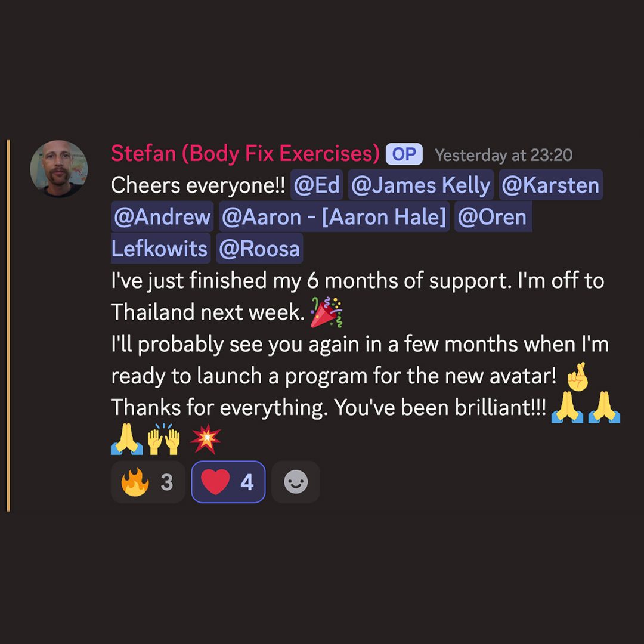Toggle the fire emoji reaction with 3

(148, 482)
